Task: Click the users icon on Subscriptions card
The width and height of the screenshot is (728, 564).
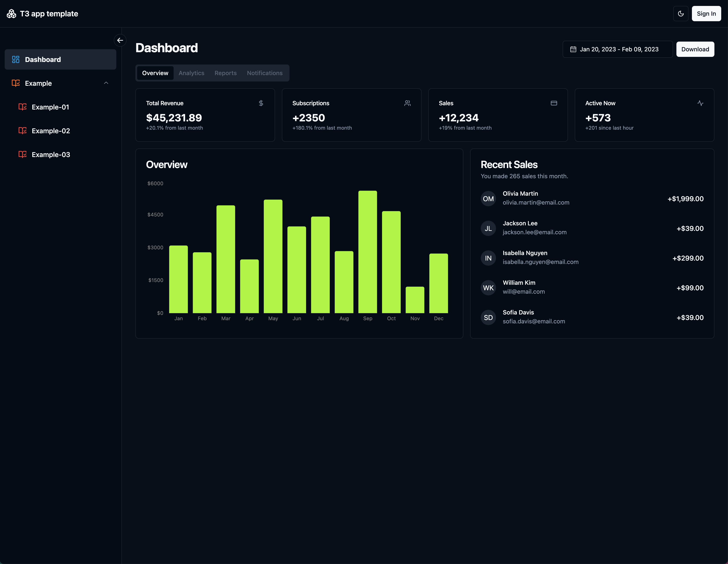Action: click(x=407, y=103)
